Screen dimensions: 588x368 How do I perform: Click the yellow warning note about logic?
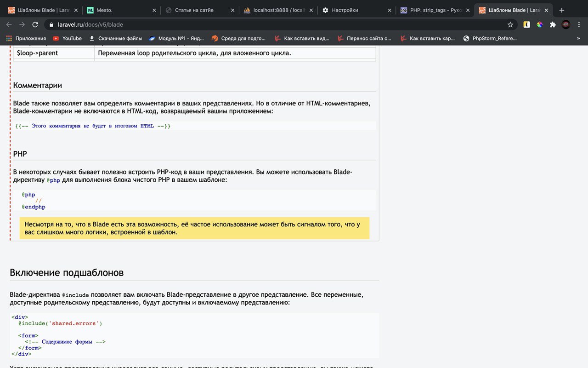point(194,228)
